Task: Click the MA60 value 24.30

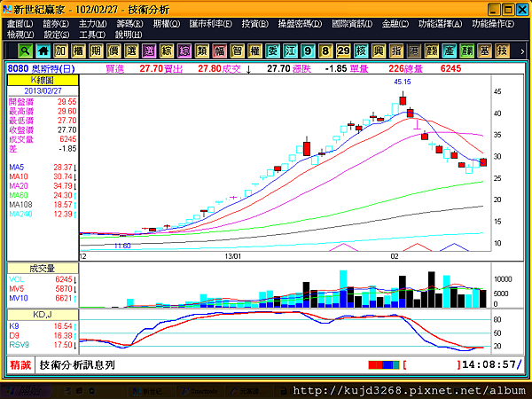Action: (x=63, y=195)
